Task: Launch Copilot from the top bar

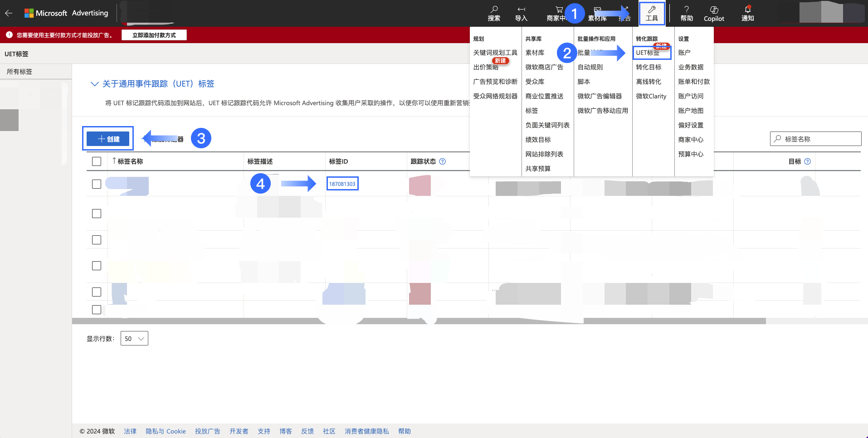Action: [x=714, y=14]
